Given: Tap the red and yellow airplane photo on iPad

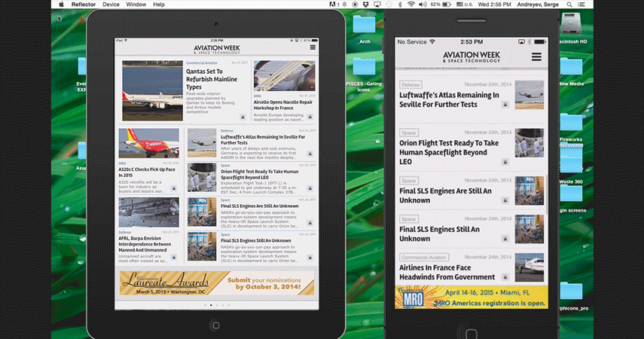Looking at the screenshot, I should 148,143.
